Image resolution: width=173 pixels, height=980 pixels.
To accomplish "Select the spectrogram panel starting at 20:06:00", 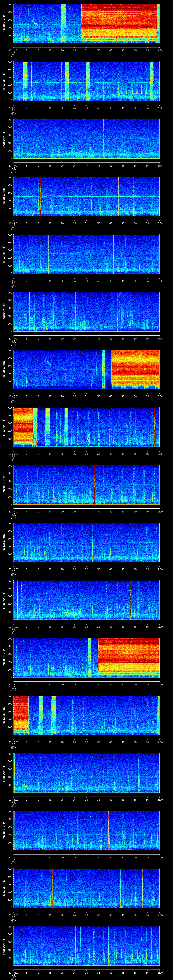I will pyautogui.click(x=87, y=312).
